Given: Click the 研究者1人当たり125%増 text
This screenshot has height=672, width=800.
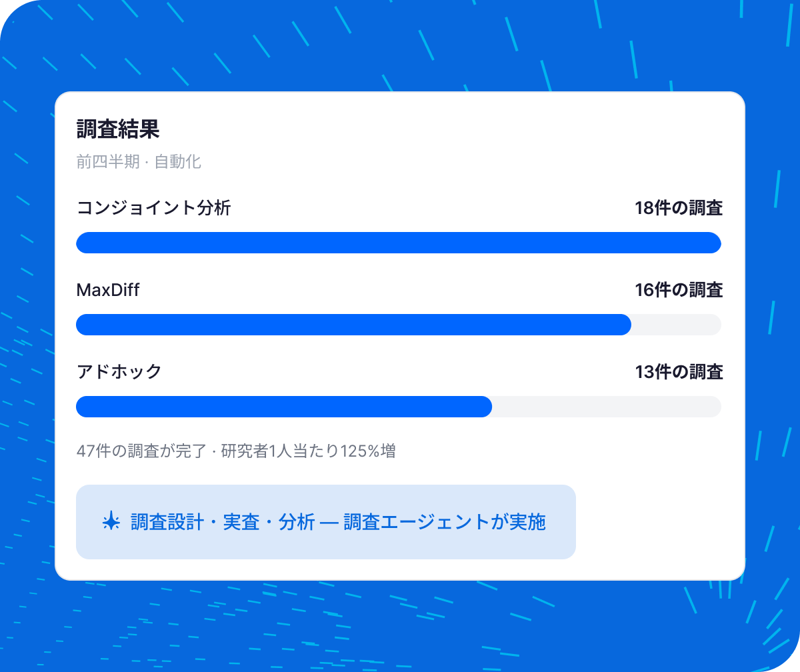Looking at the screenshot, I should point(308,451).
